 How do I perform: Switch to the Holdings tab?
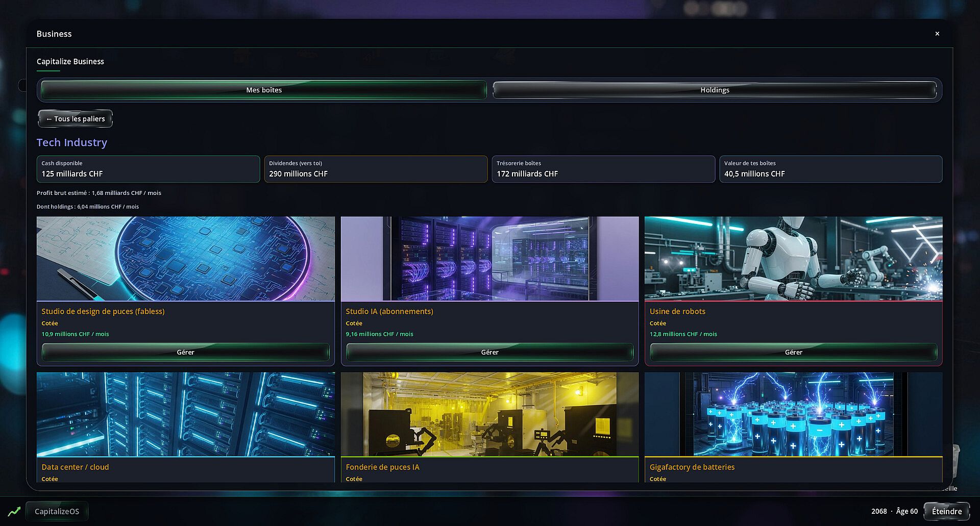[715, 90]
